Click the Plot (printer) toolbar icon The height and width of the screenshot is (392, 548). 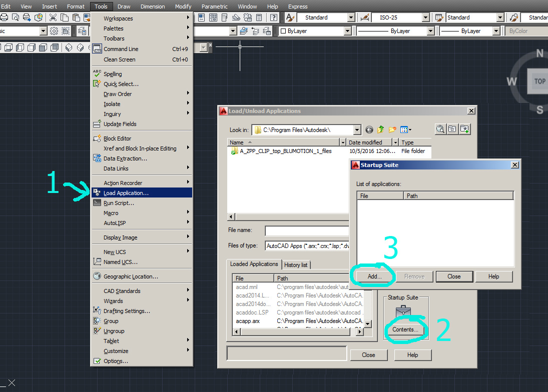pyautogui.click(x=4, y=17)
